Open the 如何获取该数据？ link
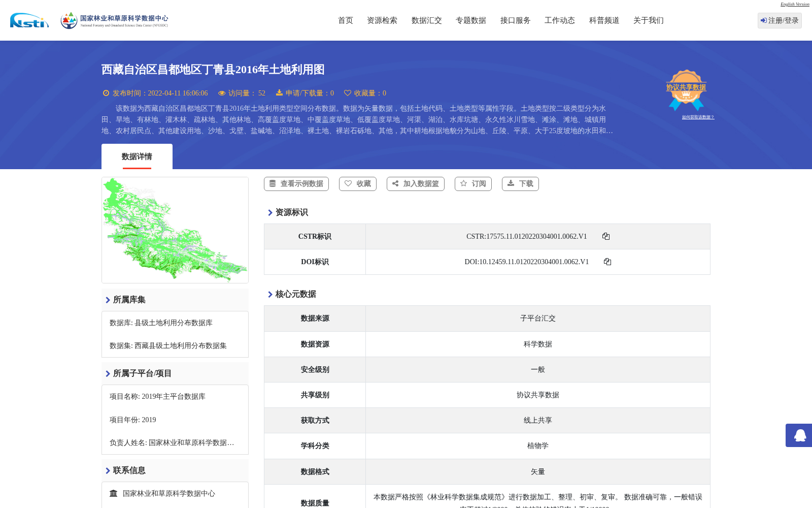 (698, 117)
